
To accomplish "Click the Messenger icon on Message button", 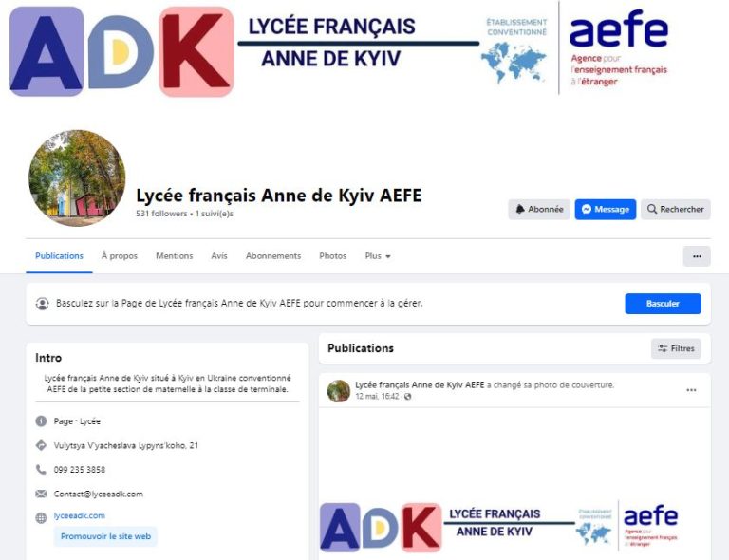I will [x=587, y=209].
